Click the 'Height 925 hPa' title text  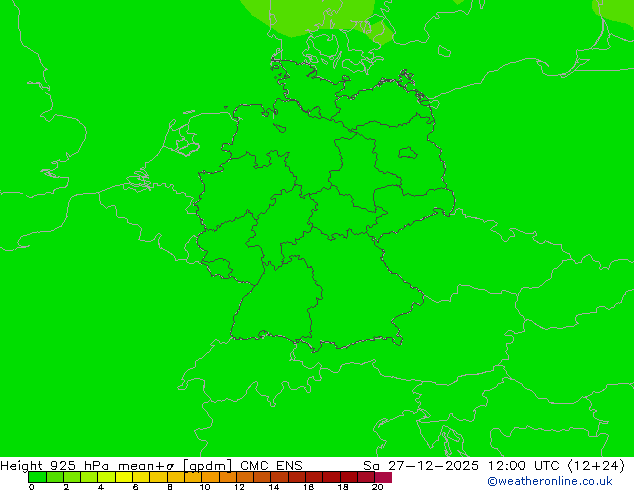tap(55, 466)
